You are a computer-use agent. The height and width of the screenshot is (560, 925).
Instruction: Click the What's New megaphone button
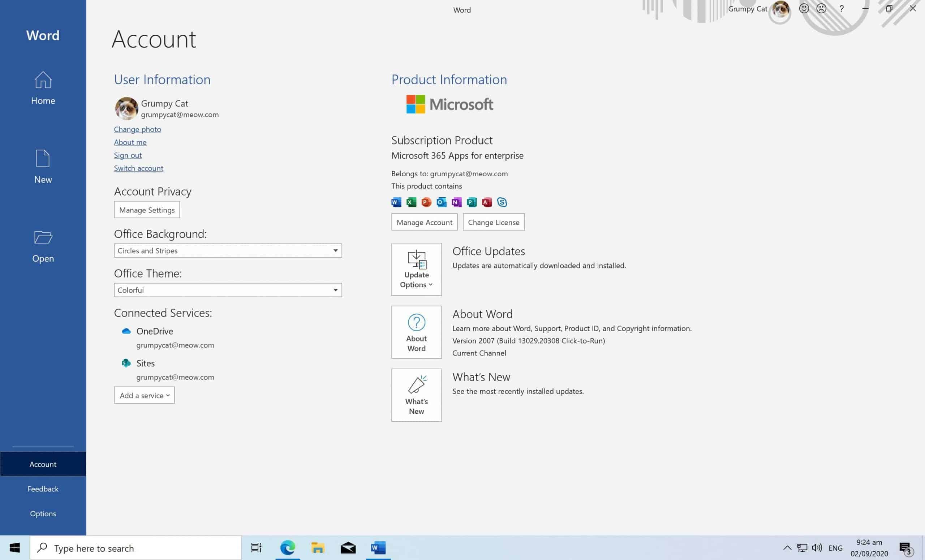[x=416, y=395]
